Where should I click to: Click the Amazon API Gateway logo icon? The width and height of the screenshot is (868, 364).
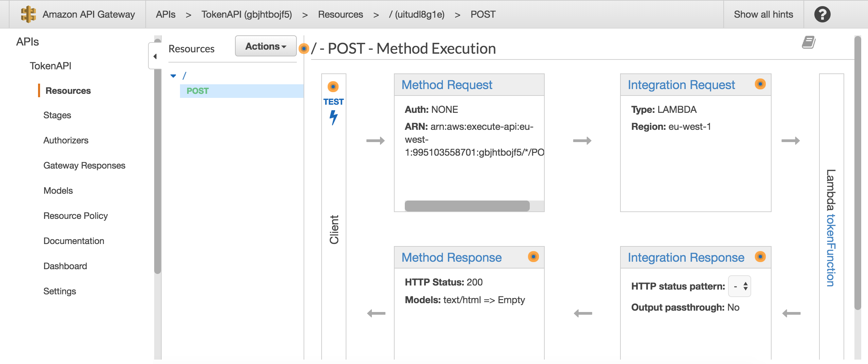(x=29, y=14)
